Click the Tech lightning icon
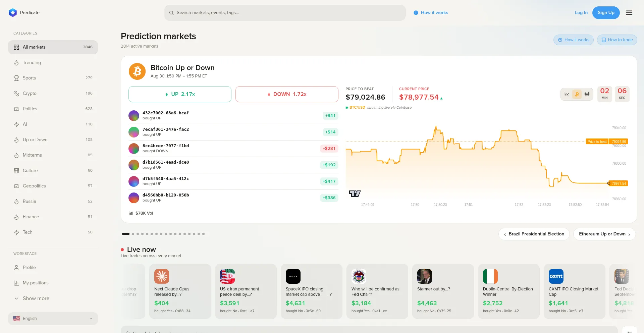The image size is (644, 333). (x=16, y=232)
